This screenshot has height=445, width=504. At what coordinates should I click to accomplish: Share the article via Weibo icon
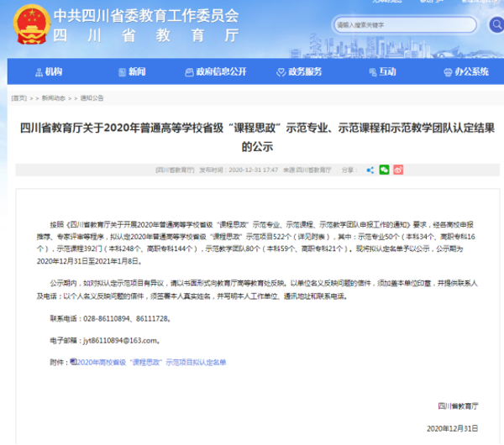point(399,170)
